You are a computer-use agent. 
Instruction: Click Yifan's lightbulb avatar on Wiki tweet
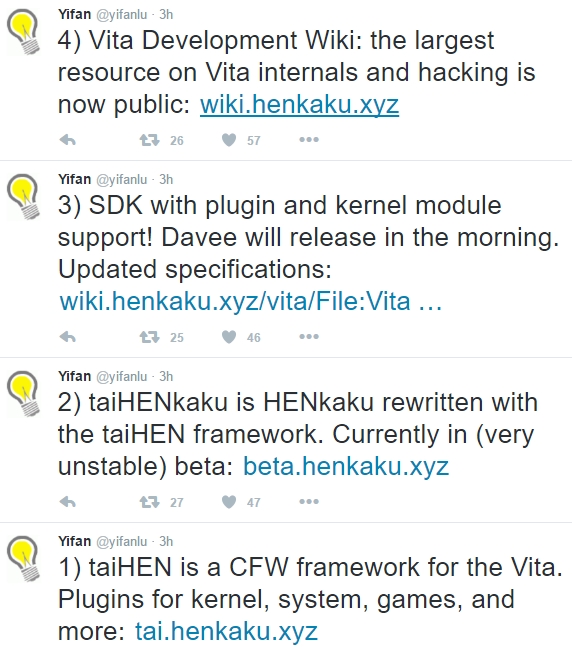[24, 32]
